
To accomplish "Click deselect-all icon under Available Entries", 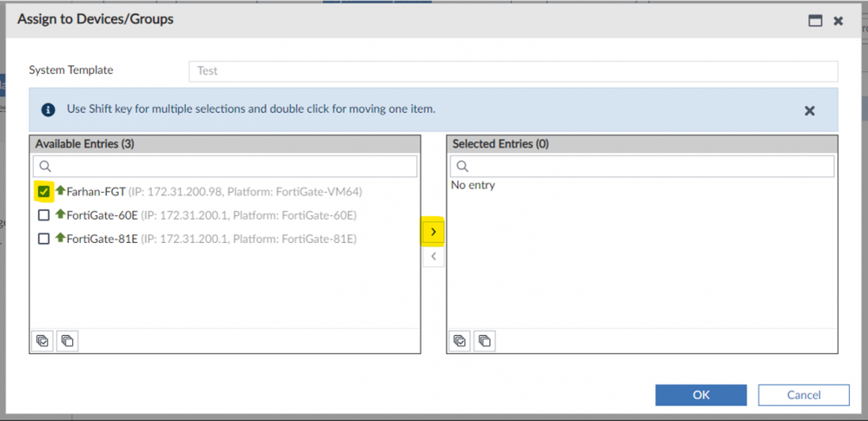I will (67, 341).
